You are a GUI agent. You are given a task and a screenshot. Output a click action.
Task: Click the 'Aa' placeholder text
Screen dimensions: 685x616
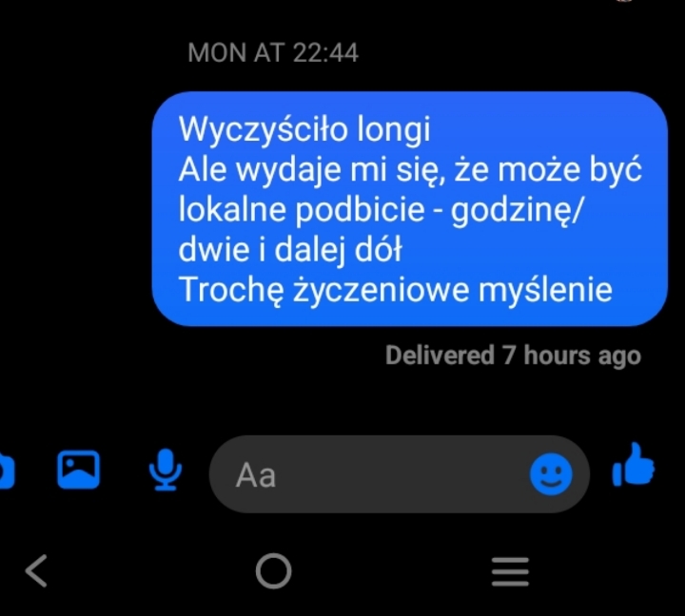pyautogui.click(x=256, y=475)
